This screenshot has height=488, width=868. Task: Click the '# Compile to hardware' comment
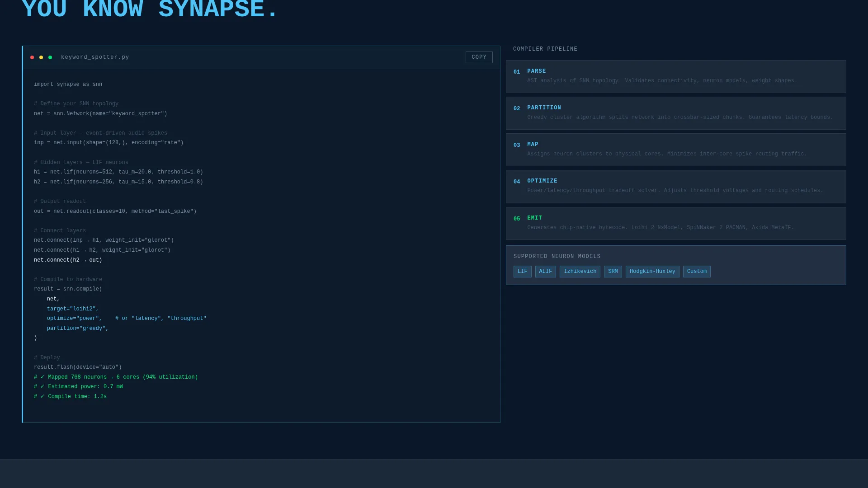pos(68,280)
